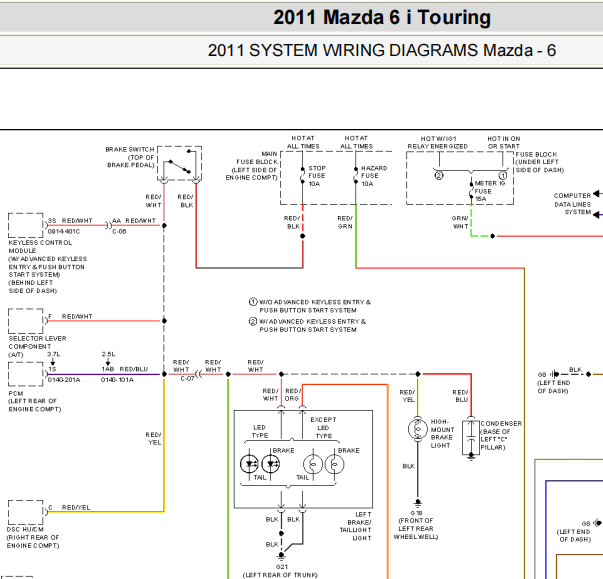The height and width of the screenshot is (579, 603).
Task: Click circled 1 inside the dash fuse block
Action: (503, 176)
